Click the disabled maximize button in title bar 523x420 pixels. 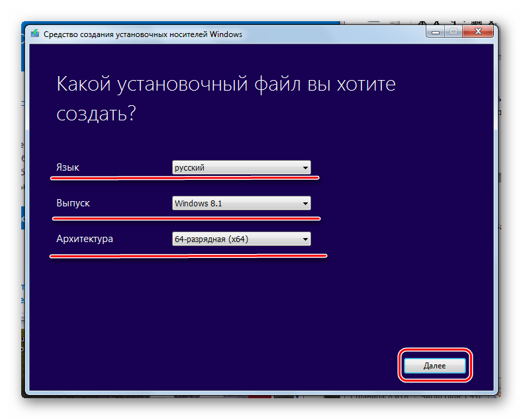coord(453,32)
